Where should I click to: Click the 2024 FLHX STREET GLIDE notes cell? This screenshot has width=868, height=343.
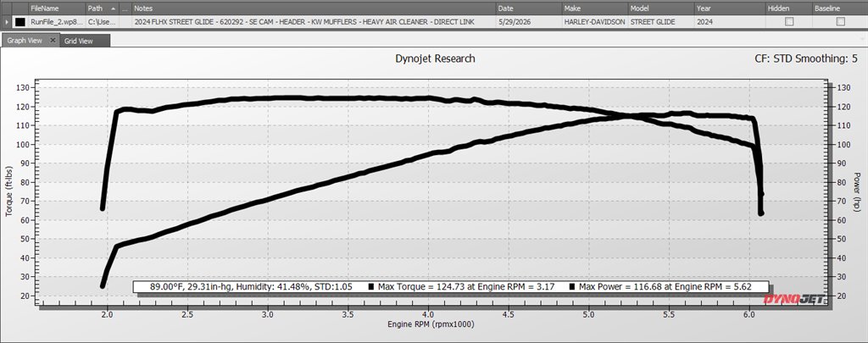314,22
